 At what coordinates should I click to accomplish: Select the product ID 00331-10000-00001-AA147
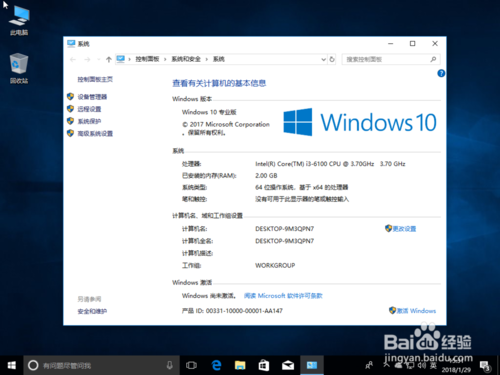pyautogui.click(x=244, y=311)
